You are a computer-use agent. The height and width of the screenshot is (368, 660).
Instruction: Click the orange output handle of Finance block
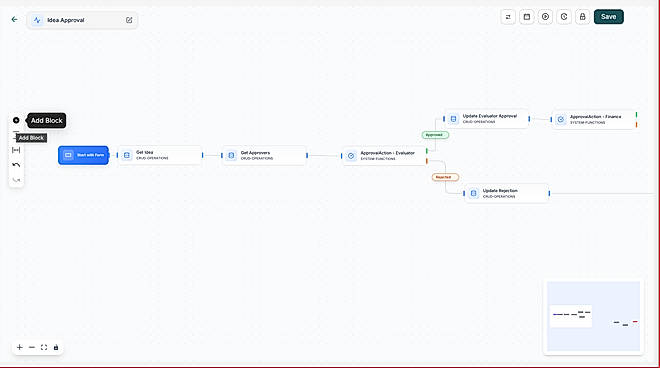click(636, 125)
